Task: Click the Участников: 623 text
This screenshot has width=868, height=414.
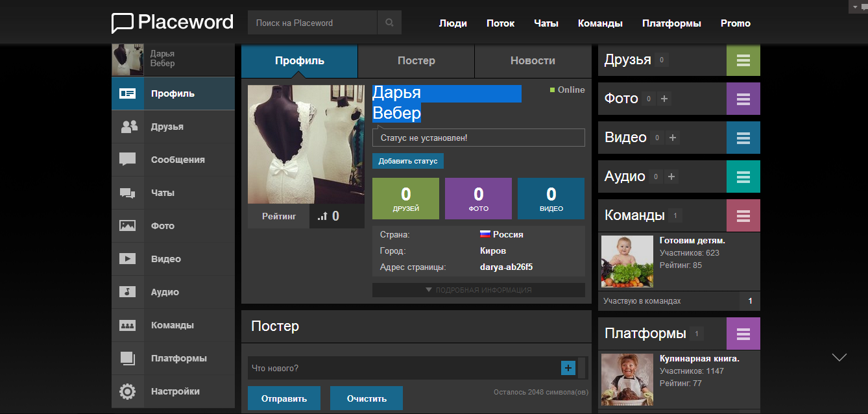Action: pos(690,253)
